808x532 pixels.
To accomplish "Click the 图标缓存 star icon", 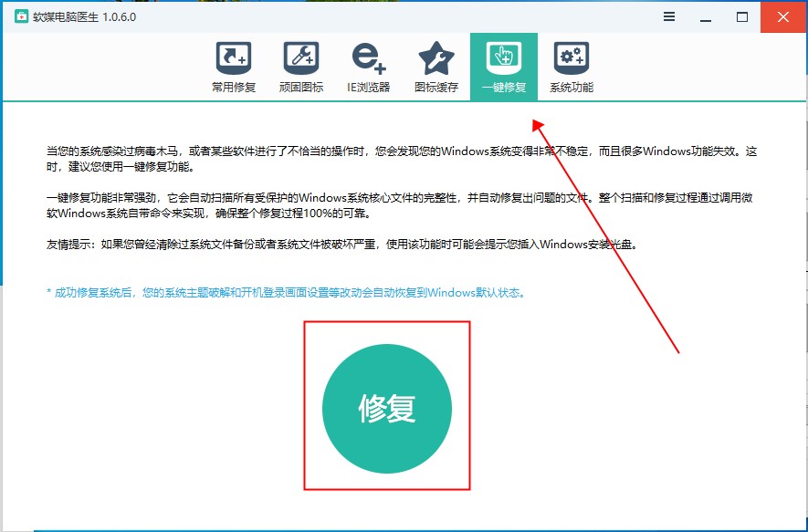I will coord(435,58).
